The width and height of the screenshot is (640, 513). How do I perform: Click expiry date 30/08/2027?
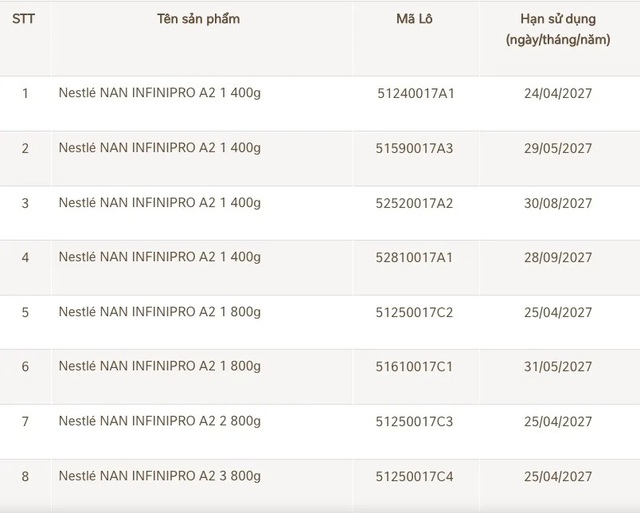pos(558,204)
